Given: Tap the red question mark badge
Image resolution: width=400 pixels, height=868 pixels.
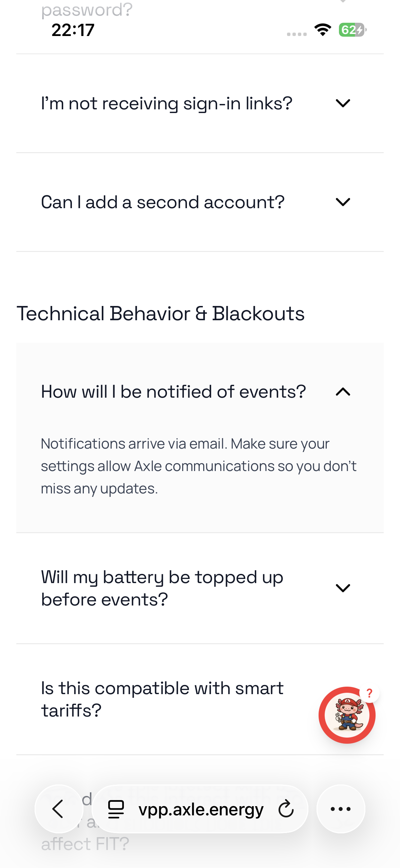Looking at the screenshot, I should (x=369, y=693).
